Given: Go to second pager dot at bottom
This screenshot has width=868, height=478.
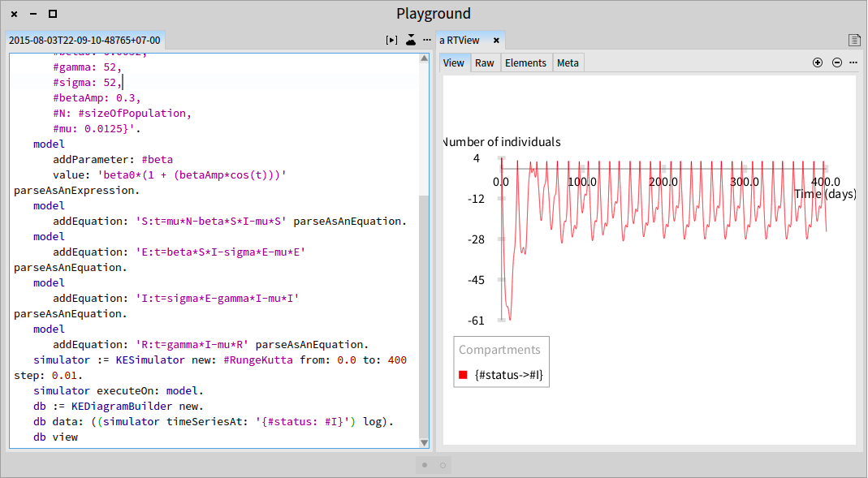Looking at the screenshot, I should (x=443, y=465).
